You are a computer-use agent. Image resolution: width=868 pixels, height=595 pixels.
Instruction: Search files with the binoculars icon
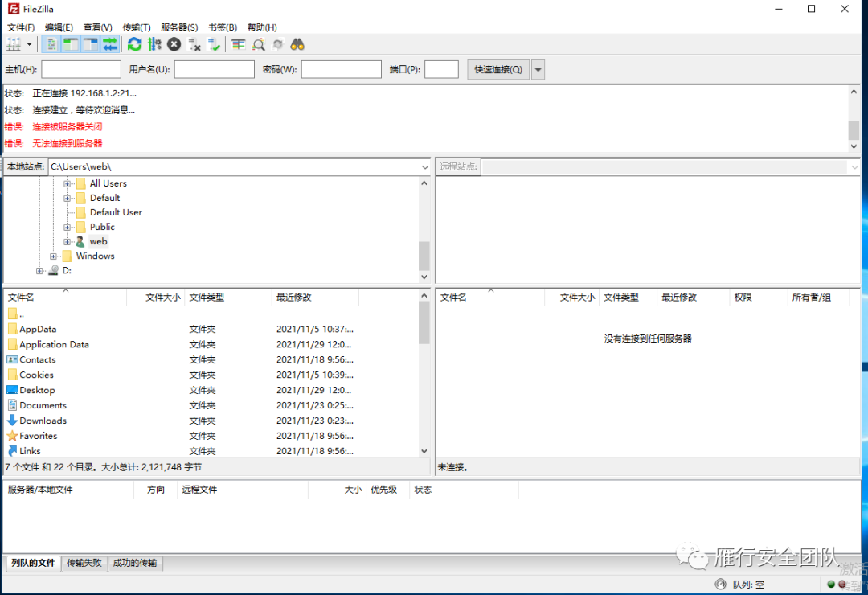coord(298,44)
